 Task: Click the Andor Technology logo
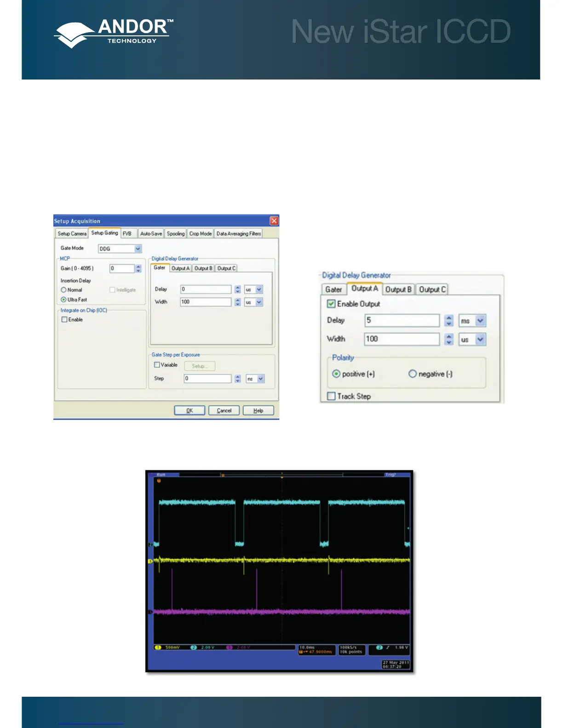(114, 33)
